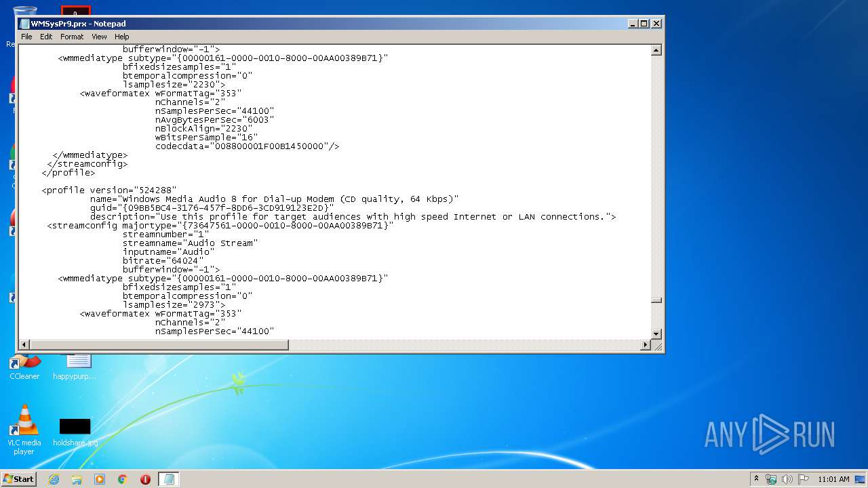Open the File menu
The width and height of the screenshot is (868, 488).
(26, 37)
